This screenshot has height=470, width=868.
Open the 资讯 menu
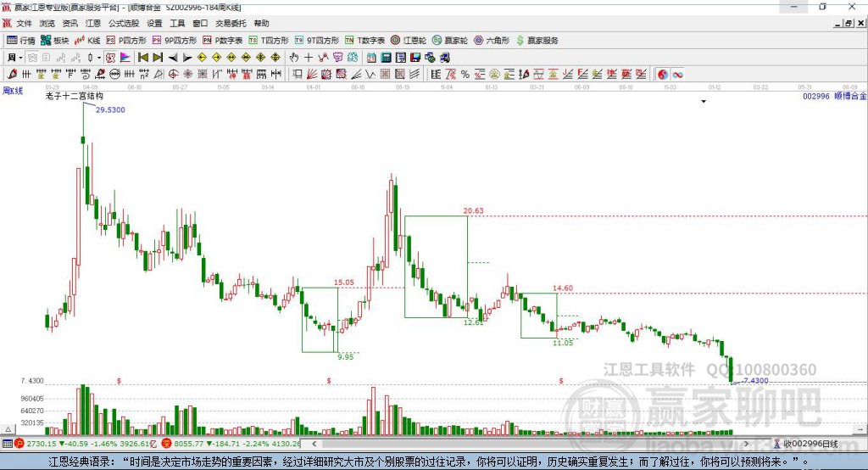click(70, 23)
